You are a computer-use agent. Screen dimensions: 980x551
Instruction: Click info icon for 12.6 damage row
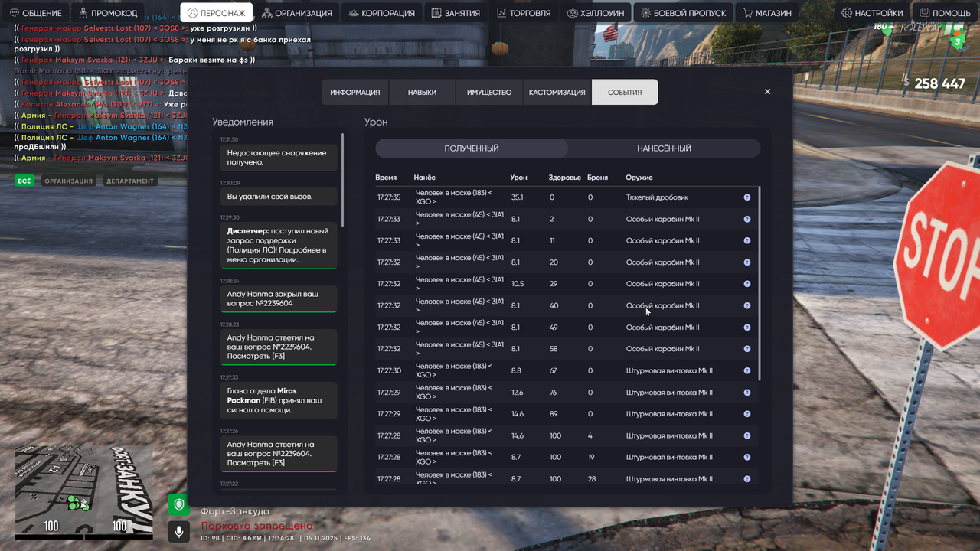click(747, 393)
